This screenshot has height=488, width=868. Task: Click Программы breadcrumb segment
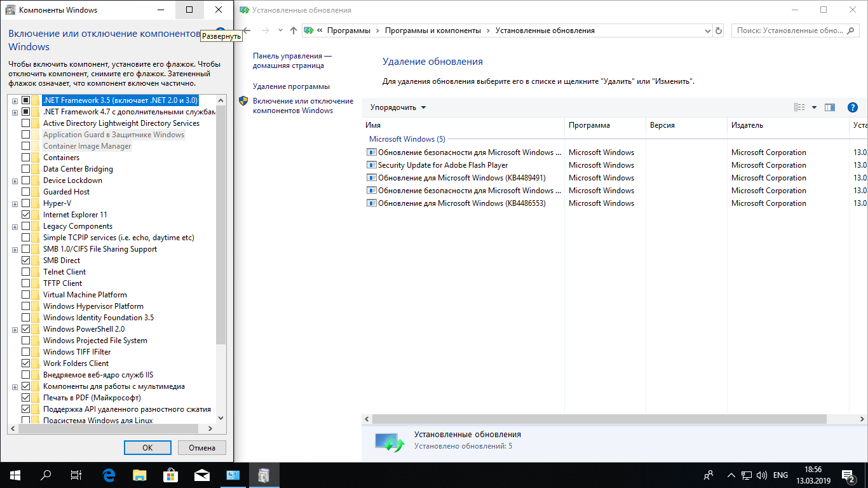click(x=349, y=30)
